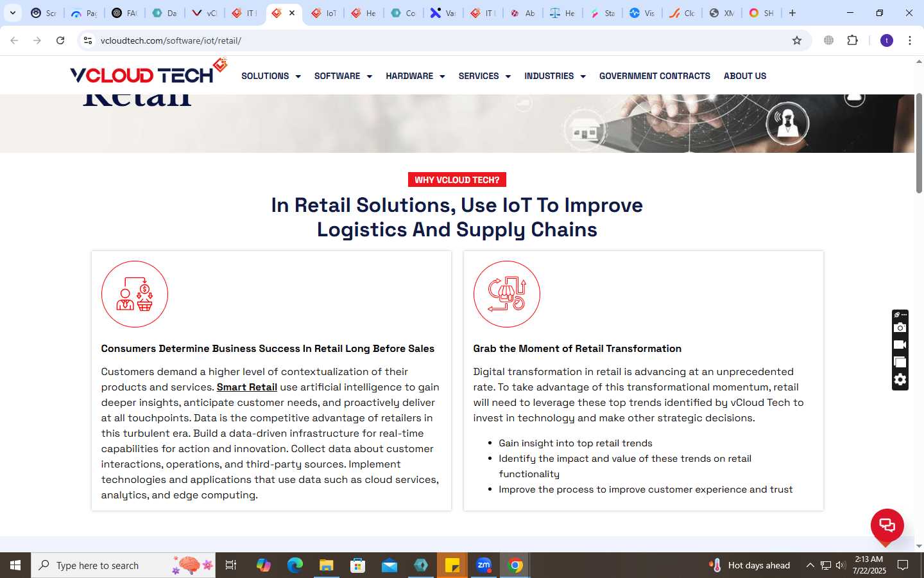This screenshot has height=578, width=924.
Task: Open File Explorer from taskbar
Action: [x=326, y=565]
